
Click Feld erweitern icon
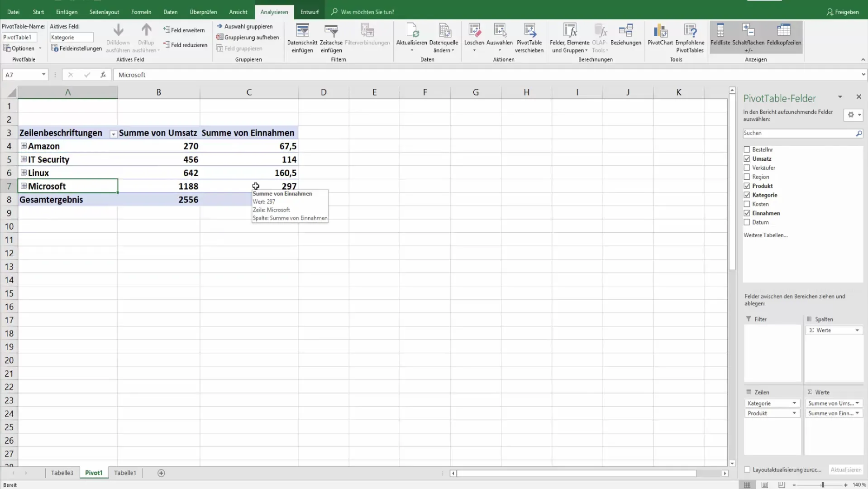(x=167, y=30)
